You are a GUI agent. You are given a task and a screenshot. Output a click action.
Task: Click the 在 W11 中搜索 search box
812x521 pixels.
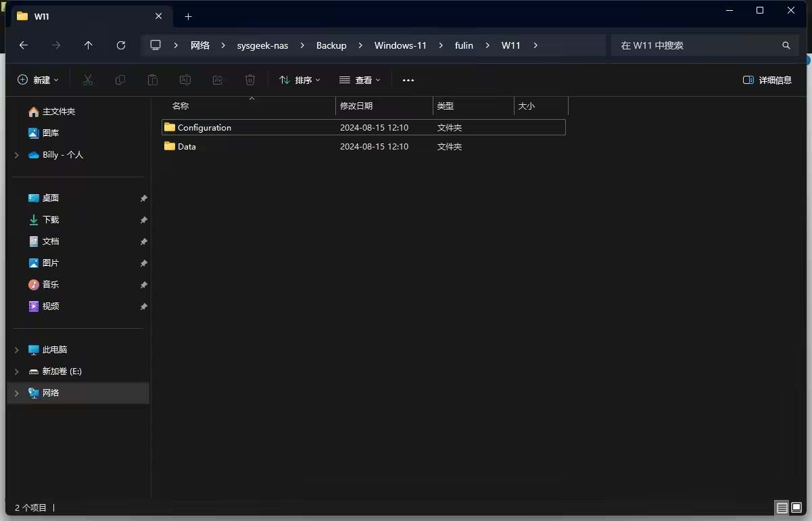tap(696, 45)
